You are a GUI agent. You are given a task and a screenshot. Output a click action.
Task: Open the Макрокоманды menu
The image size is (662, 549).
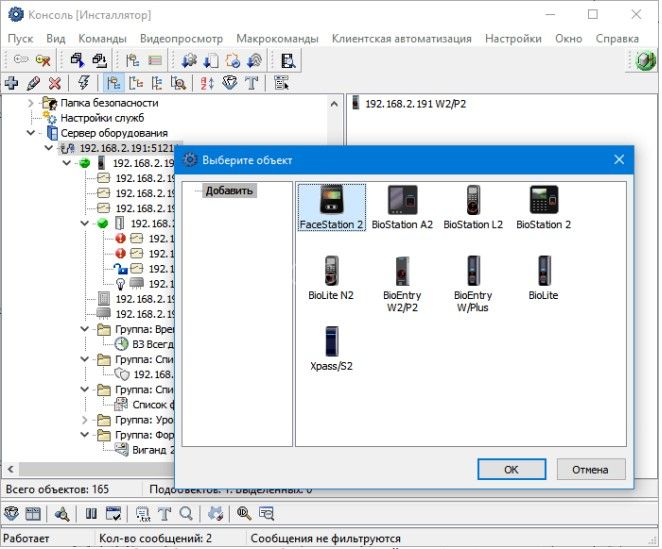pyautogui.click(x=277, y=38)
